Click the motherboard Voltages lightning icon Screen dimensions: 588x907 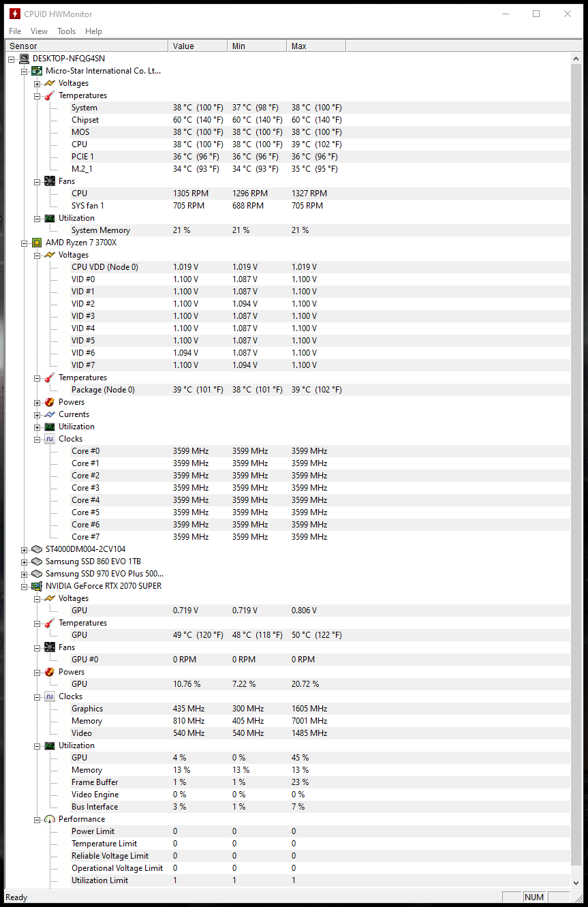[x=50, y=83]
